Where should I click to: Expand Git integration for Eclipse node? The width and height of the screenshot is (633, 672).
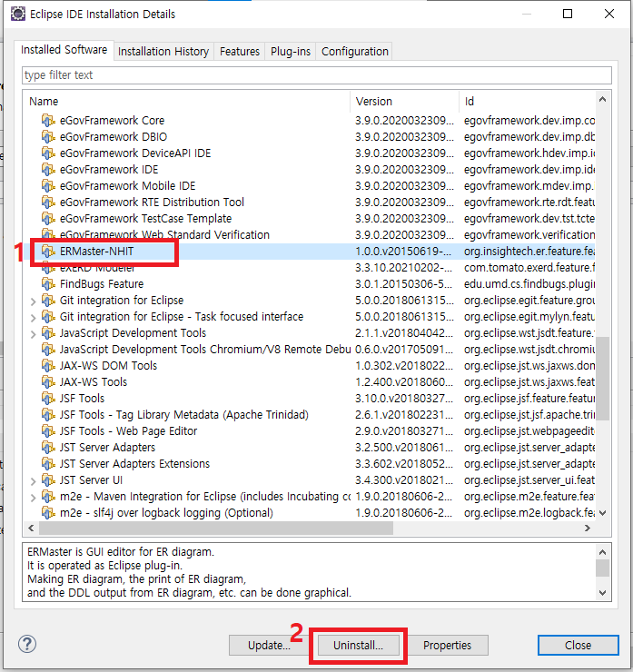33,301
